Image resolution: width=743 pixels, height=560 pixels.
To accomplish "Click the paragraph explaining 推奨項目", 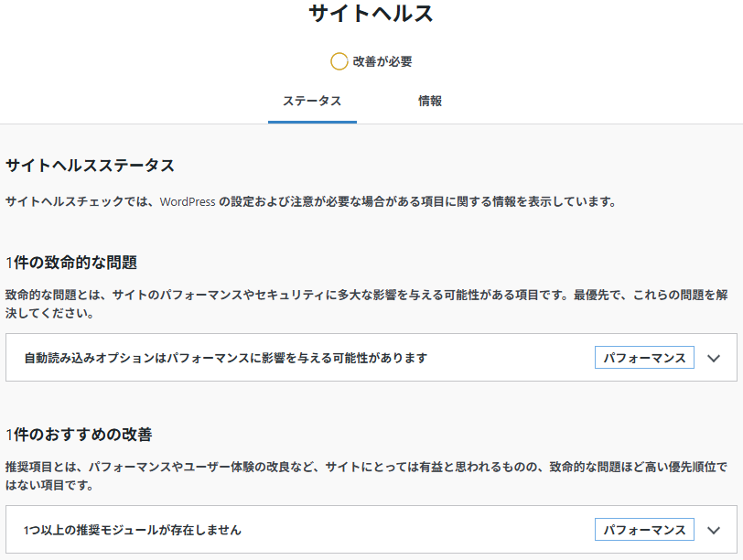I will click(366, 476).
